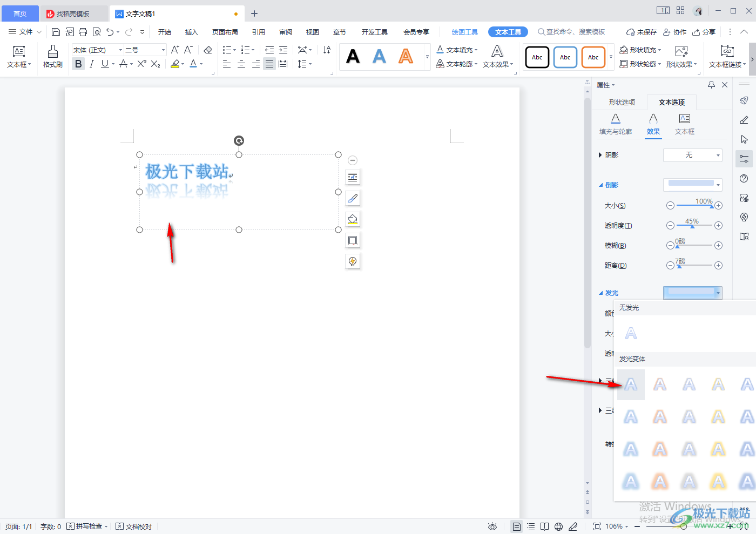Click the increase indent icon

(283, 50)
